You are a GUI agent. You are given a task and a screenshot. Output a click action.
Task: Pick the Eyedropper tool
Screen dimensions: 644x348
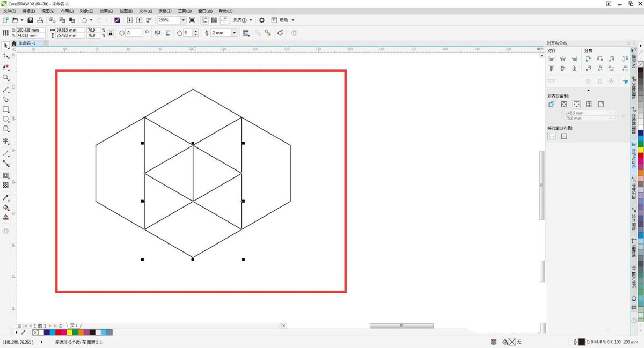(6, 198)
